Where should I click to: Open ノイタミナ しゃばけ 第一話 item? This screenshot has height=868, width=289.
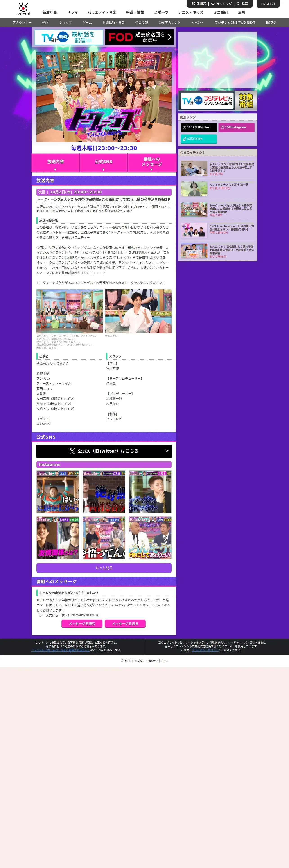click(218, 189)
